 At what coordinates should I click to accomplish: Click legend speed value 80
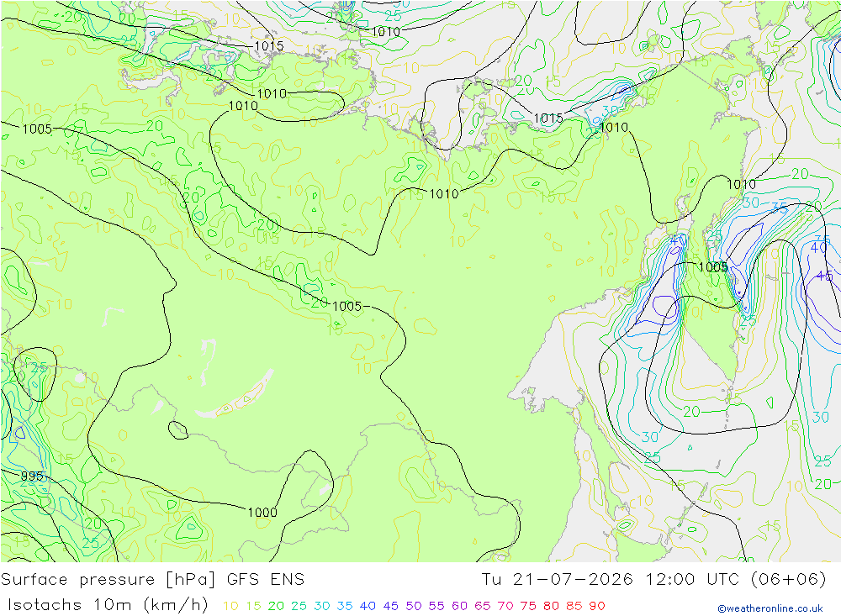click(551, 606)
